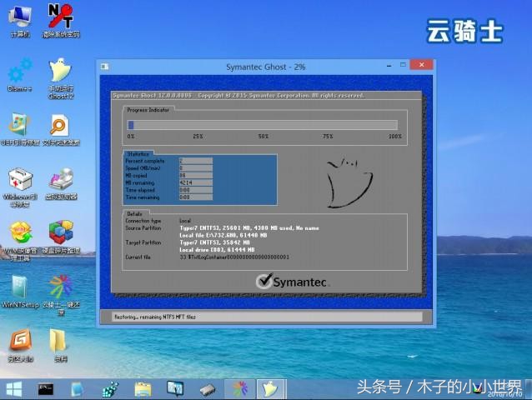The width and height of the screenshot is (532, 400).
Task: Click 'Restoring... remaining NTFS MFT files' status bar
Action: (x=266, y=317)
